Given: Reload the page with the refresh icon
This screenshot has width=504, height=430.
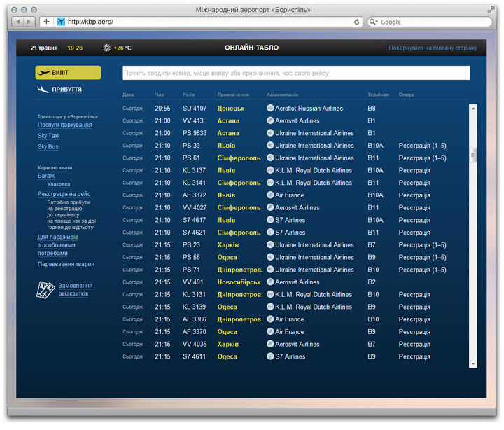Looking at the screenshot, I should 357,22.
